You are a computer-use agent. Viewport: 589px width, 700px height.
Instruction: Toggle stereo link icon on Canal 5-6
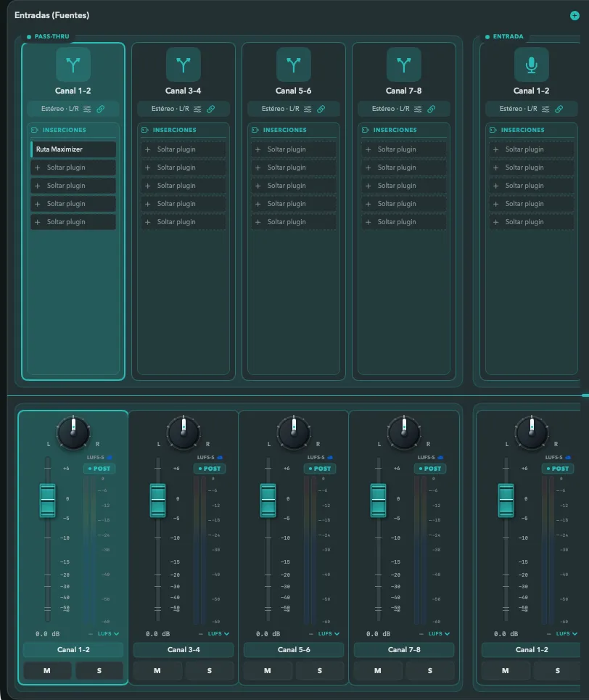click(321, 109)
